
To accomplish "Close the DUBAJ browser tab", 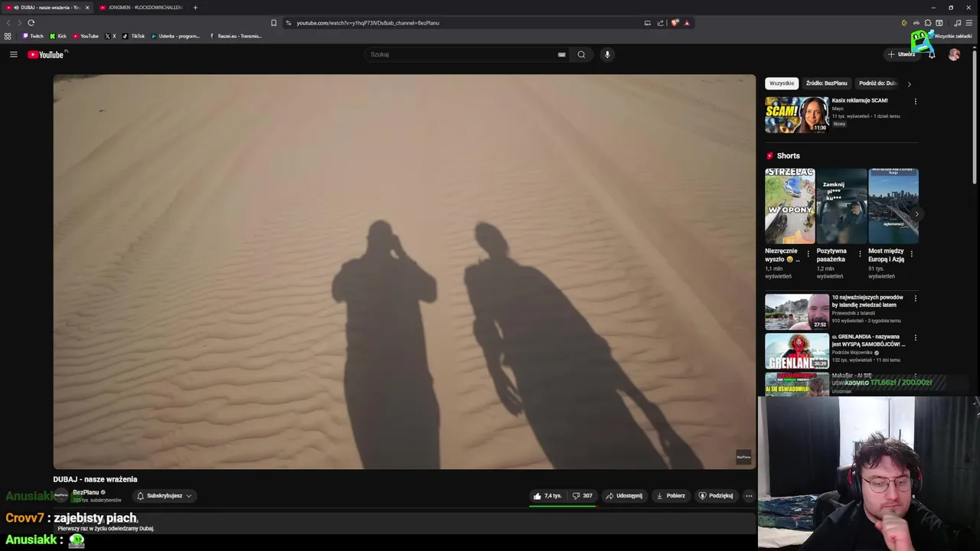I will click(87, 8).
